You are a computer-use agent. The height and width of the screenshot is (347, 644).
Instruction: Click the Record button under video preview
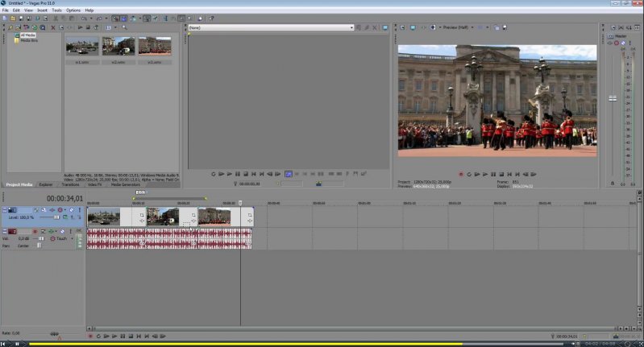461,173
